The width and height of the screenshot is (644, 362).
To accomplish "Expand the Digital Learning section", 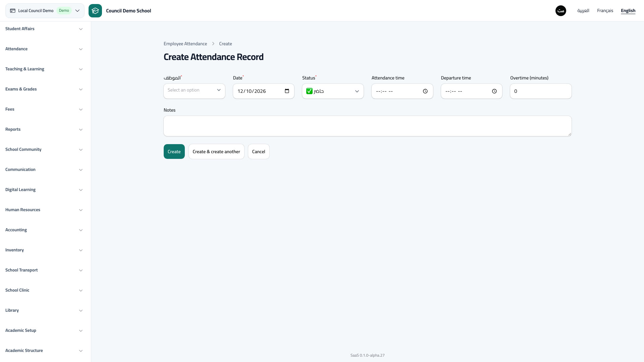I will [x=44, y=190].
